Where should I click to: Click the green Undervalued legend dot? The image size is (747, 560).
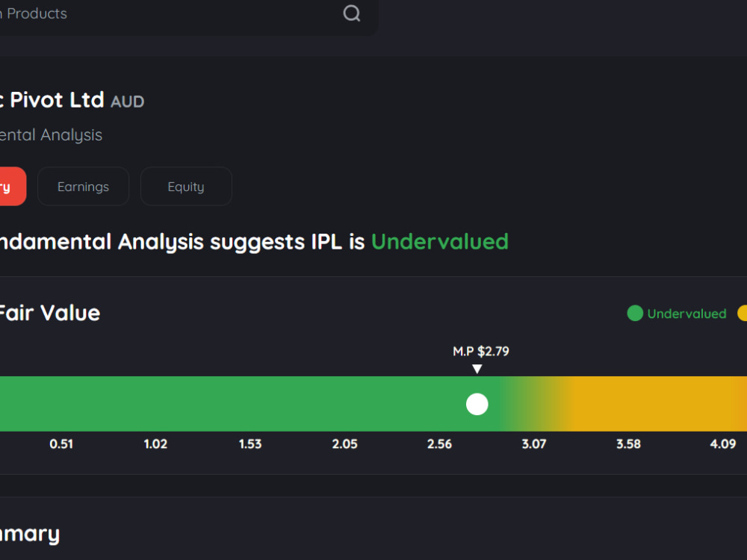click(x=635, y=314)
